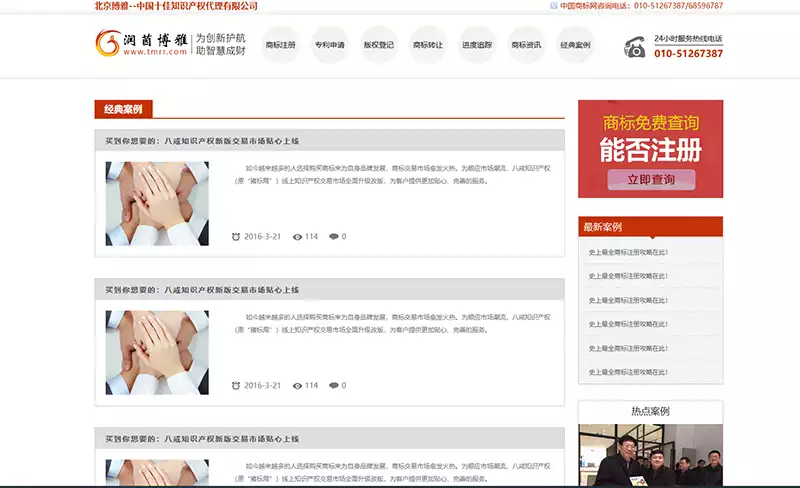Click the eye views icon in first article card

coord(297,237)
